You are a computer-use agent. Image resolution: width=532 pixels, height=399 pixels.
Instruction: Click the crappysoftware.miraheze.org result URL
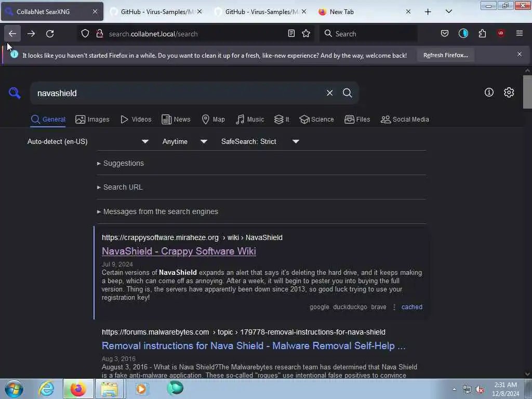[192, 237]
